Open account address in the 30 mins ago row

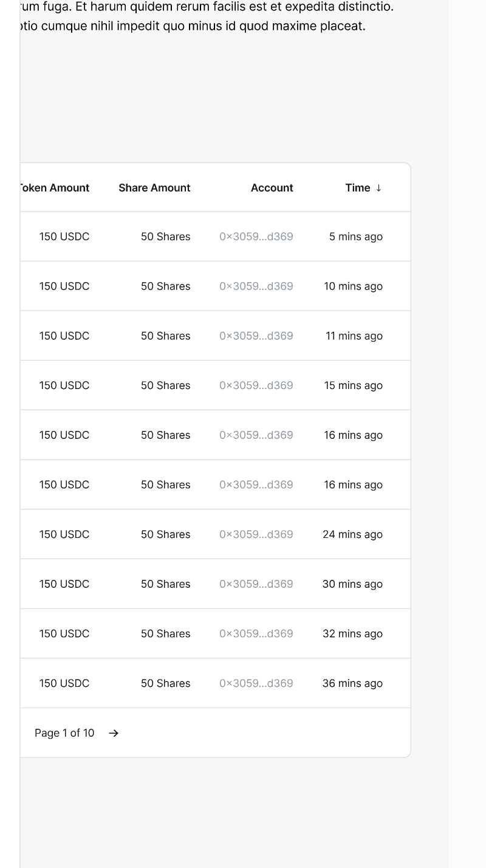256,584
